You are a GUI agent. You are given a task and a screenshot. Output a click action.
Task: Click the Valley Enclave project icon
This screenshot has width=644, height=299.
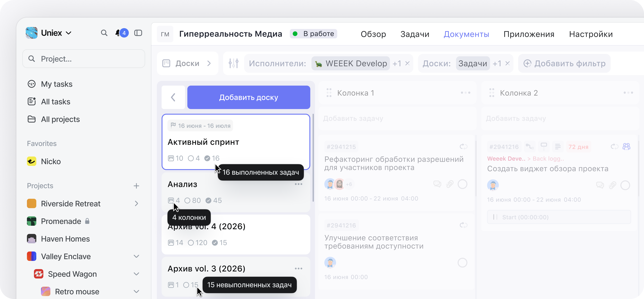[31, 256]
